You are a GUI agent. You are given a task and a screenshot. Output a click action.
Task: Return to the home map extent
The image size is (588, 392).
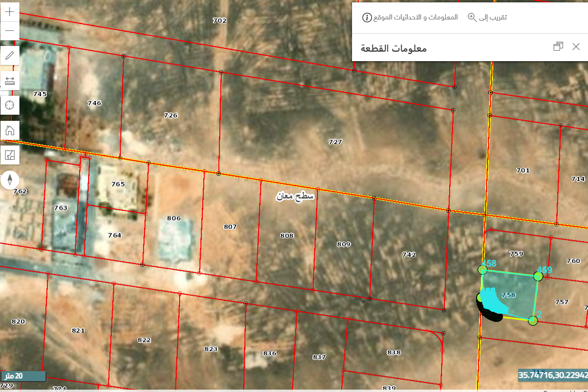(x=9, y=130)
